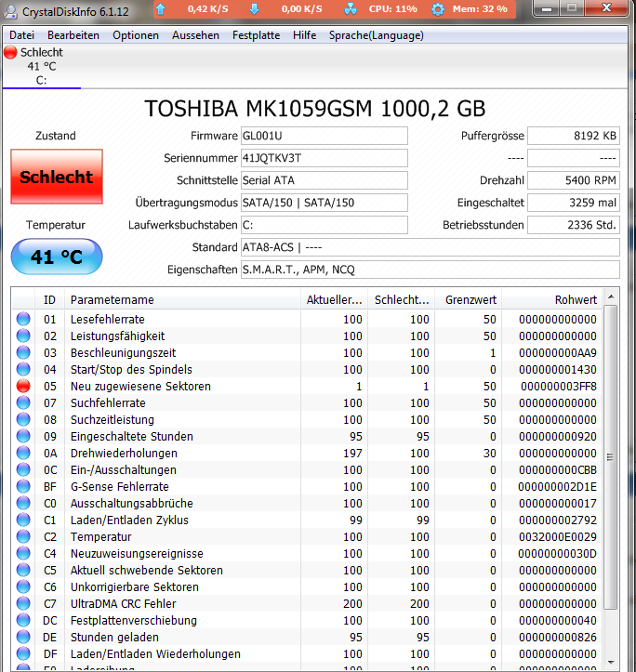Click the blue status icon for Aktuell schwebende Sektoren
Screen dimensions: 636x672
pos(23,570)
